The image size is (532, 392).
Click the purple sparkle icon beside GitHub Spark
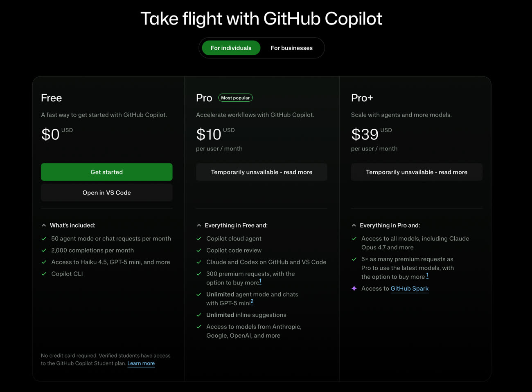354,289
